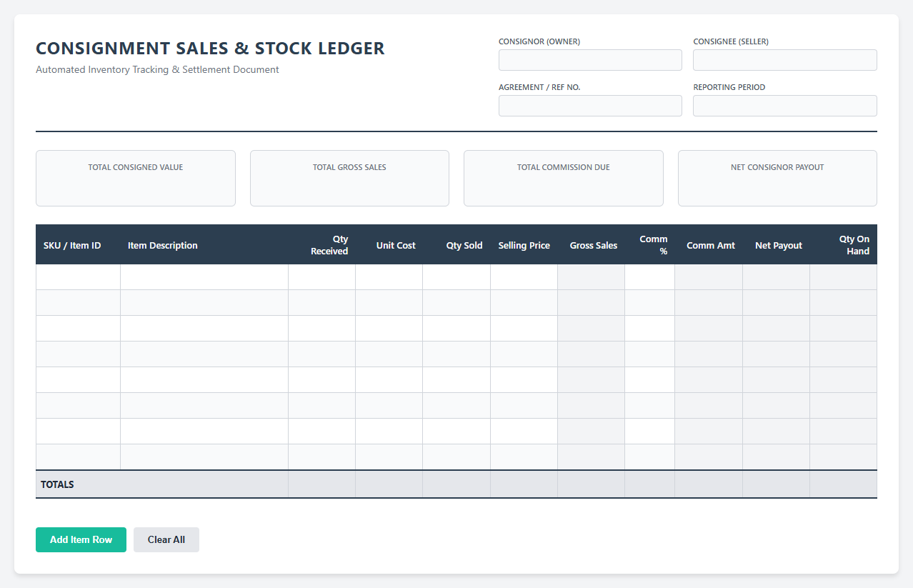Select the first row's Unit Cost cell
This screenshot has width=913, height=588.
click(x=389, y=277)
